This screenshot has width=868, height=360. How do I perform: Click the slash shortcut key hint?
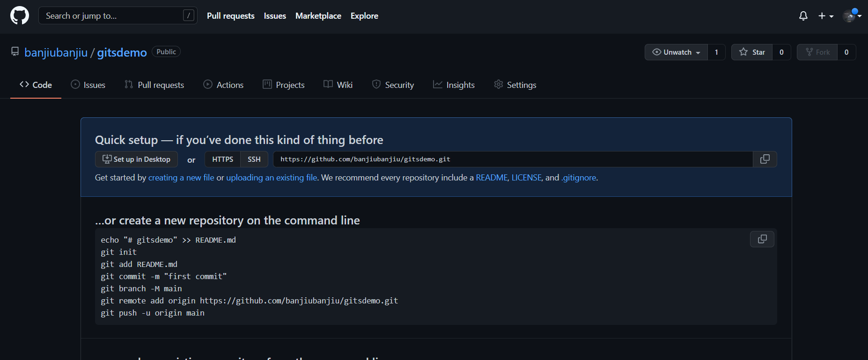click(x=189, y=15)
